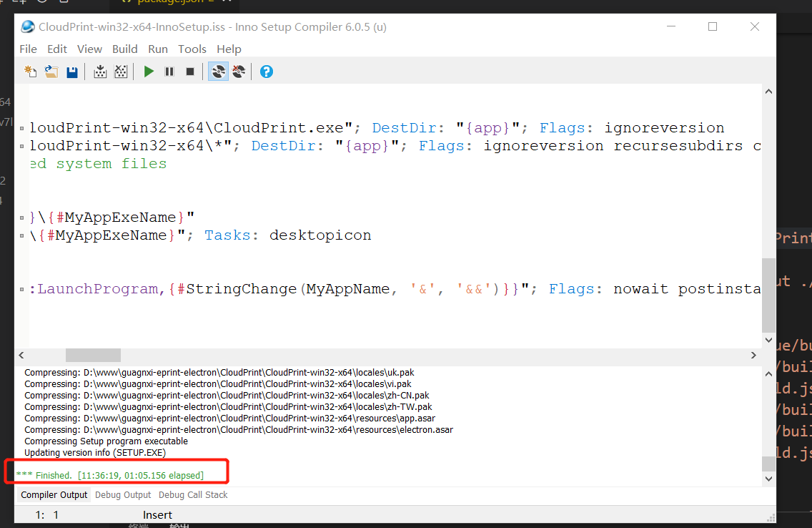Open the Build menu
This screenshot has width=812, height=528.
[x=125, y=49]
